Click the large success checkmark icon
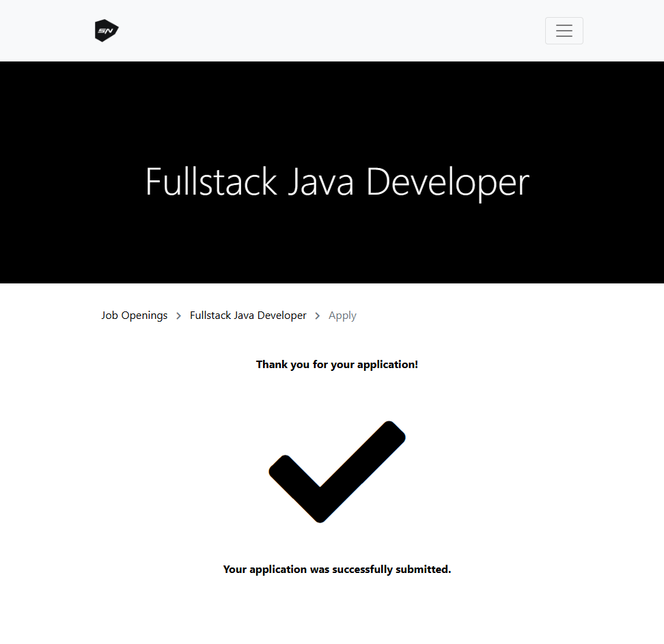 pyautogui.click(x=337, y=471)
